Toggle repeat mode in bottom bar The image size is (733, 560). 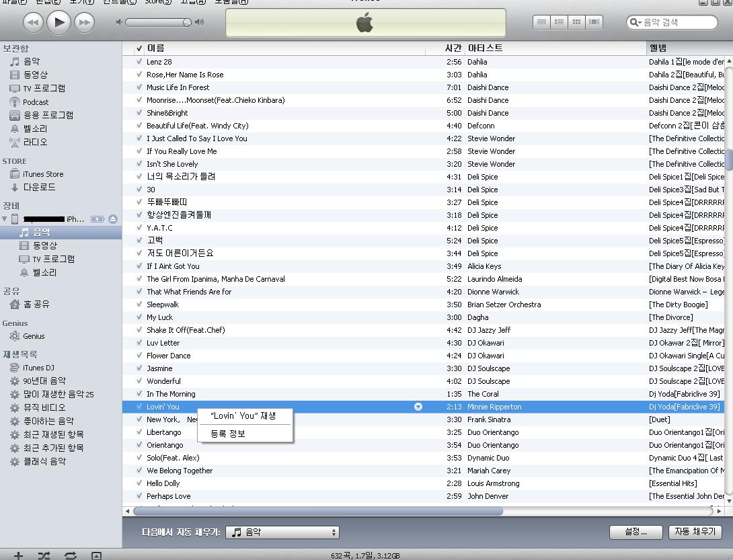tap(70, 555)
